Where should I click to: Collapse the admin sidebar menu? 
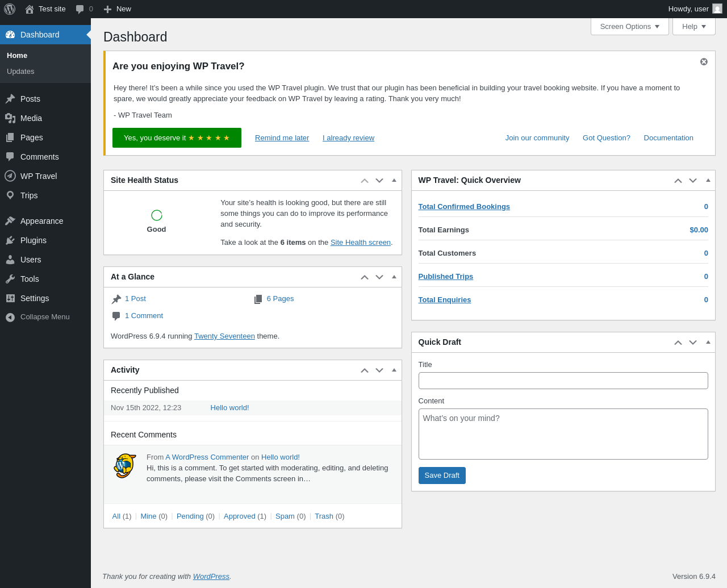45,317
